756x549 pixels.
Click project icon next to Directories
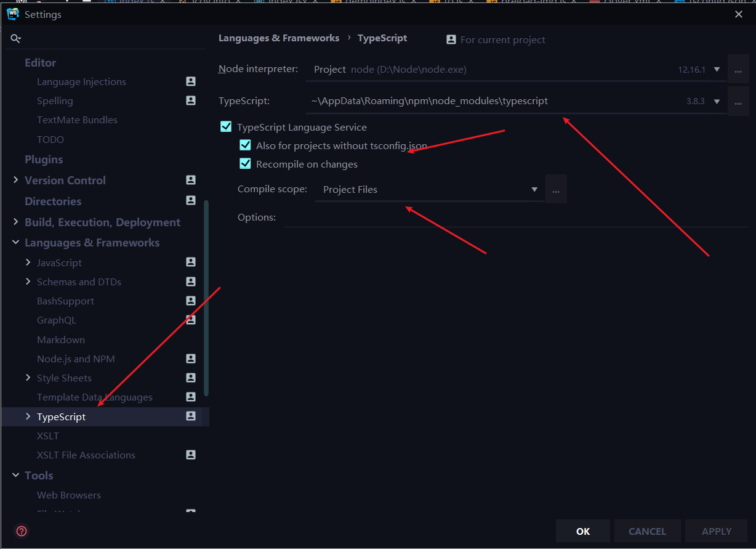191,201
